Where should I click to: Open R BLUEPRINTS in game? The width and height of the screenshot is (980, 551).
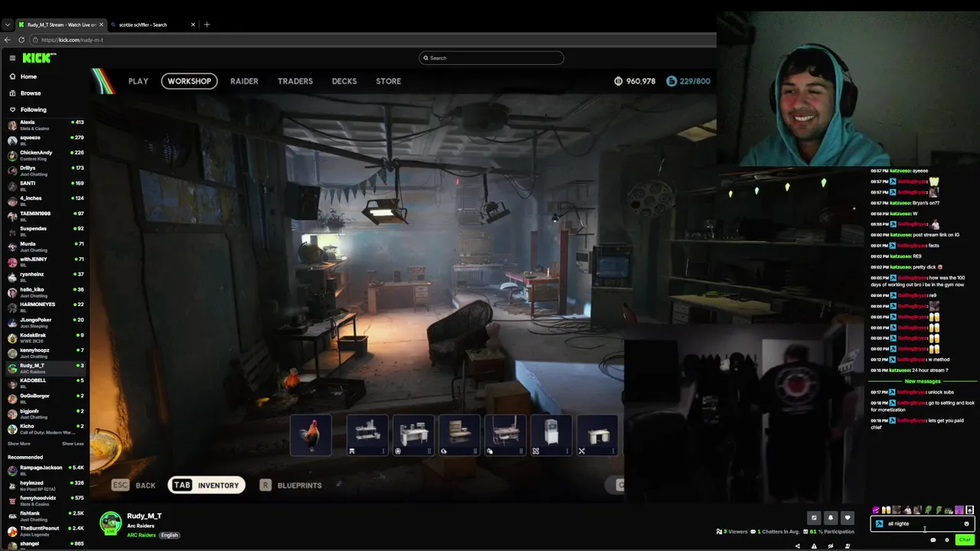coord(291,485)
